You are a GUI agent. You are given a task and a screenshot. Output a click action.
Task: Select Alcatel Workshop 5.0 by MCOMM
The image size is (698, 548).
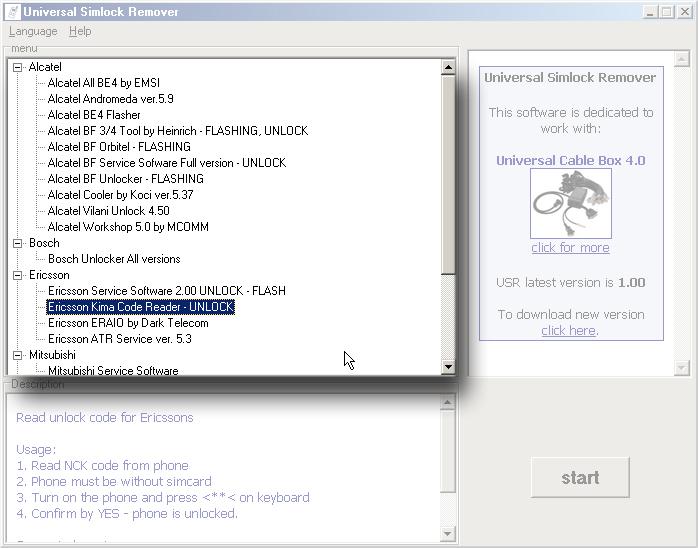[x=128, y=227]
